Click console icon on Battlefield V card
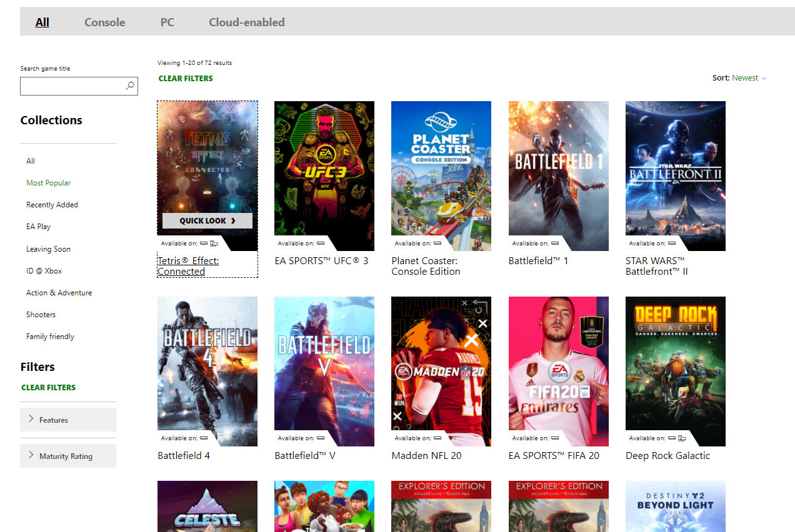Image resolution: width=795 pixels, height=532 pixels. (x=321, y=438)
